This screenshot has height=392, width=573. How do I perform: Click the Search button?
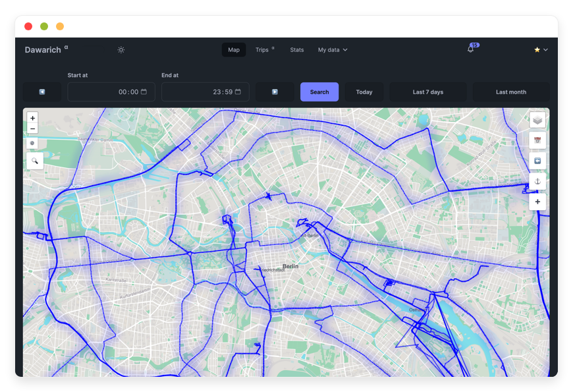coord(319,92)
